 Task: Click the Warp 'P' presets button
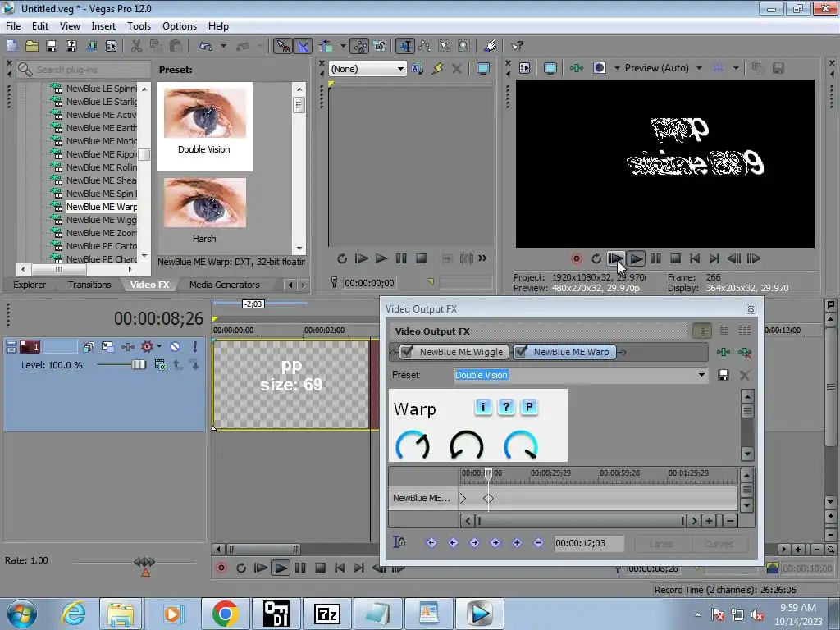click(529, 407)
